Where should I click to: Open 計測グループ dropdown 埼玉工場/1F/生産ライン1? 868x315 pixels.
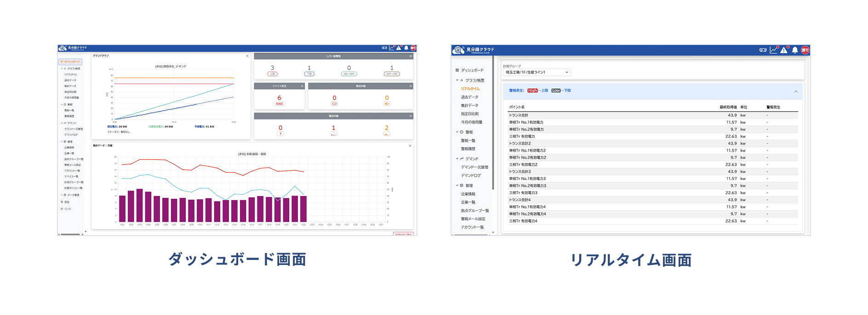(x=537, y=72)
